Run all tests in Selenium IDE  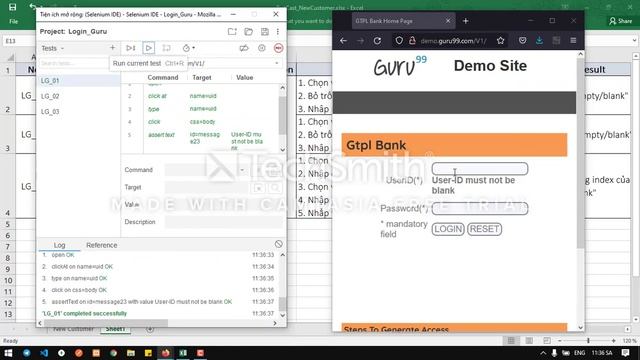[x=130, y=48]
